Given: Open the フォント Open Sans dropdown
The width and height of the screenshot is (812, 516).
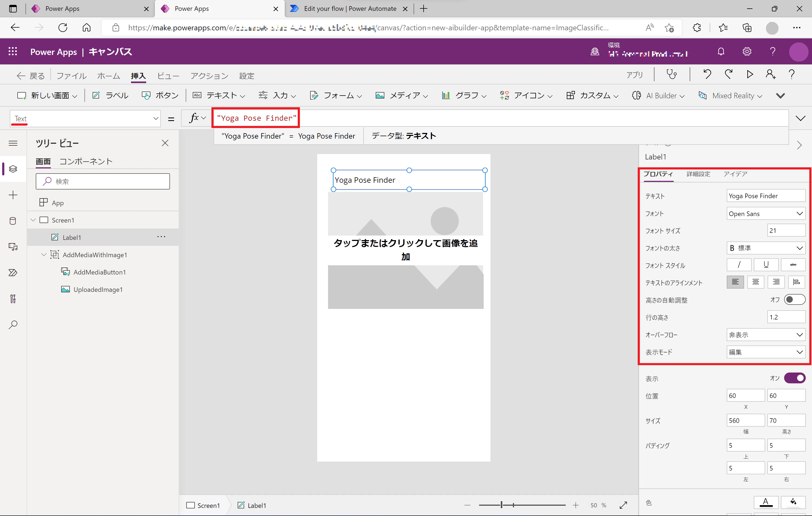Looking at the screenshot, I should pyautogui.click(x=766, y=214).
